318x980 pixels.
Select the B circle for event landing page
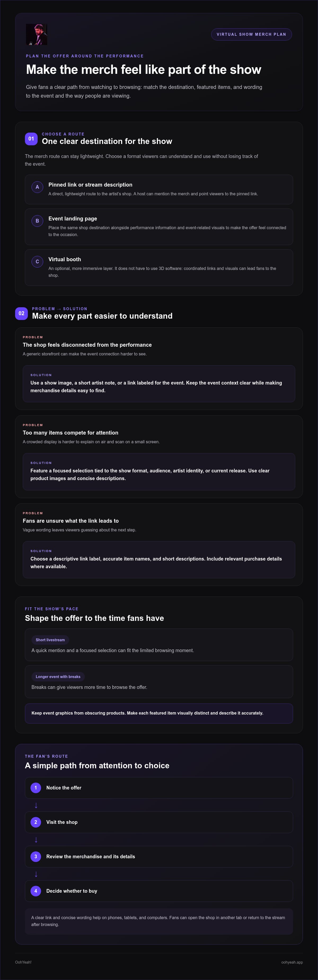(37, 221)
